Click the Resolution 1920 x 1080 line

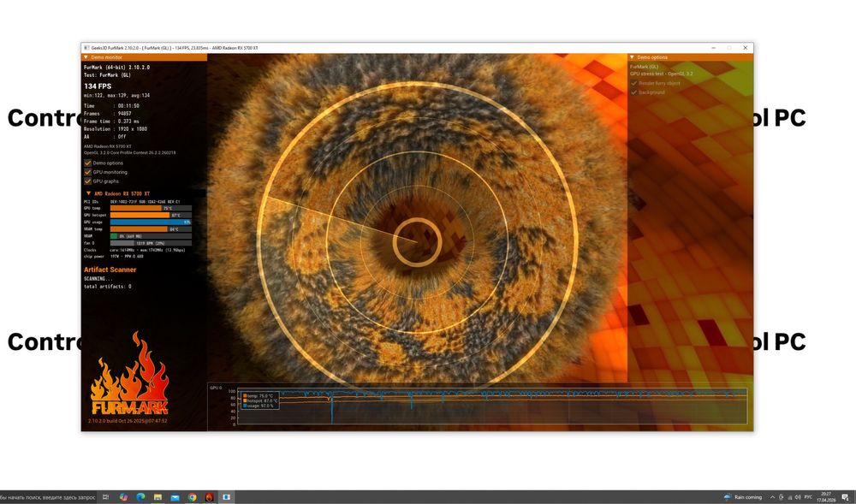pos(116,129)
